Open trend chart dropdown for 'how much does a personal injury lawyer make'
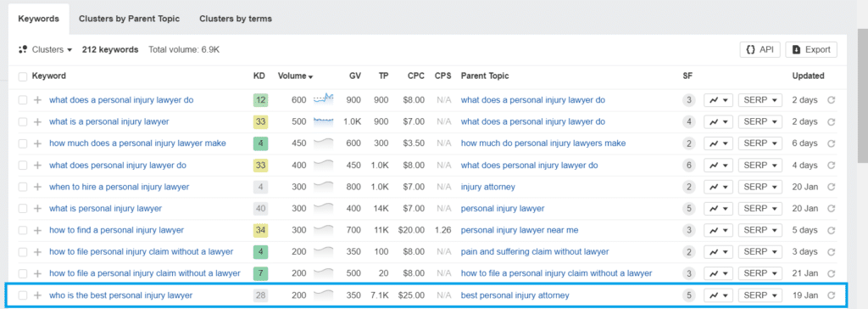The width and height of the screenshot is (868, 309). click(x=718, y=143)
